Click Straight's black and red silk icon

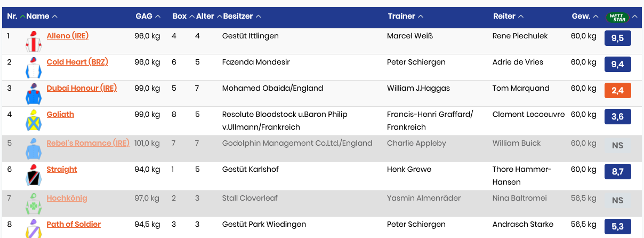(33, 175)
